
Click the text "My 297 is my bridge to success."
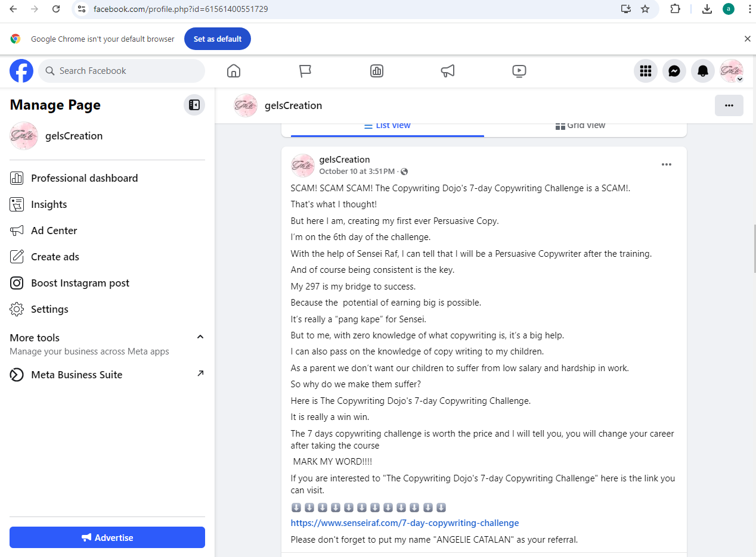point(353,287)
